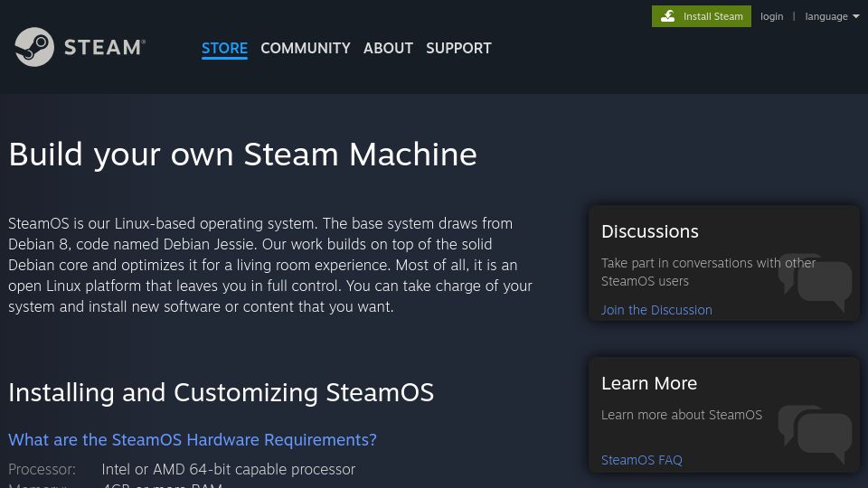Click the Install Steam button
This screenshot has width=868, height=488.
(702, 16)
